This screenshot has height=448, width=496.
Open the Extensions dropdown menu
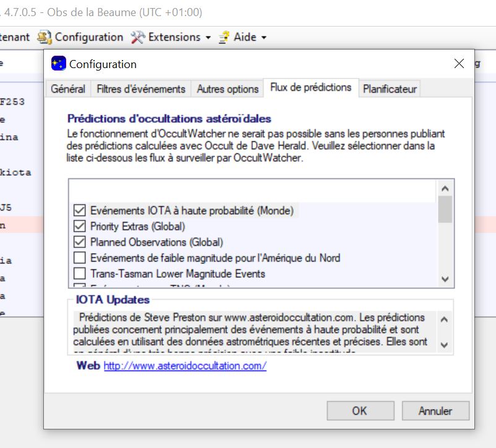pos(171,37)
